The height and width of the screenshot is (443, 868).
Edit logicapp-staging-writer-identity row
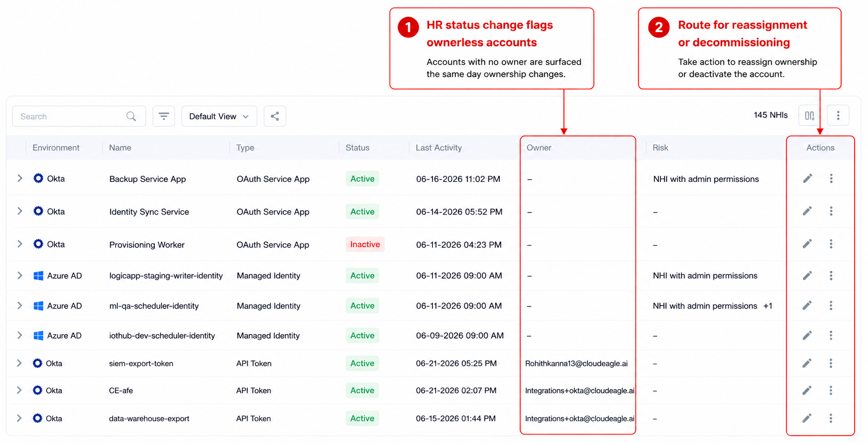[807, 275]
